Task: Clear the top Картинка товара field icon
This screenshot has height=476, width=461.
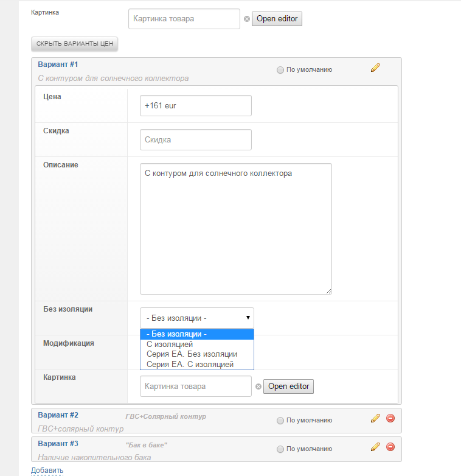Action: [247, 19]
